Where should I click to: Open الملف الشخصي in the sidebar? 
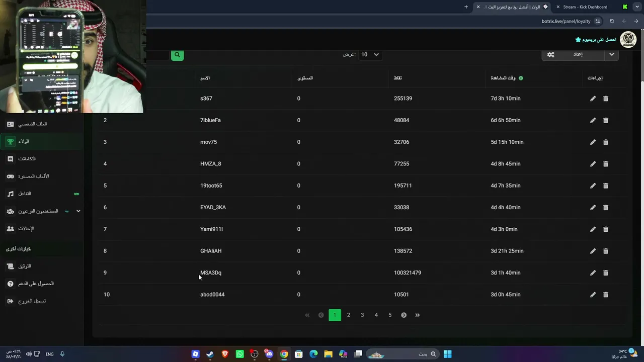point(42,124)
